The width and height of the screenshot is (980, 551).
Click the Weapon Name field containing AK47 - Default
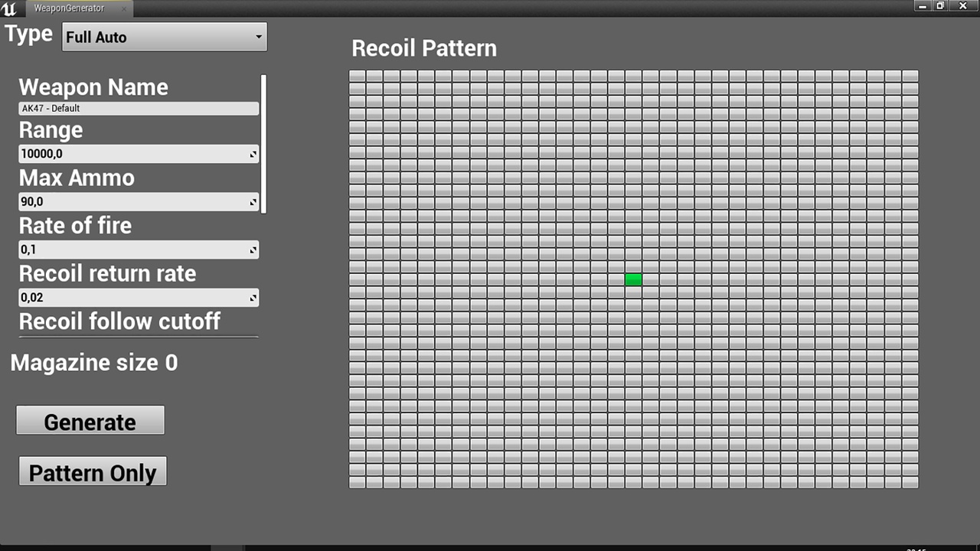click(138, 109)
